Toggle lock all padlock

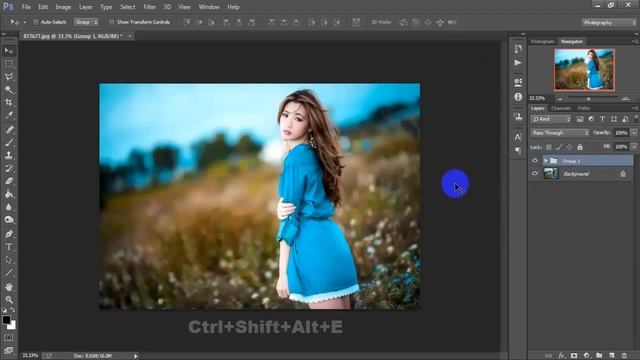(580, 147)
